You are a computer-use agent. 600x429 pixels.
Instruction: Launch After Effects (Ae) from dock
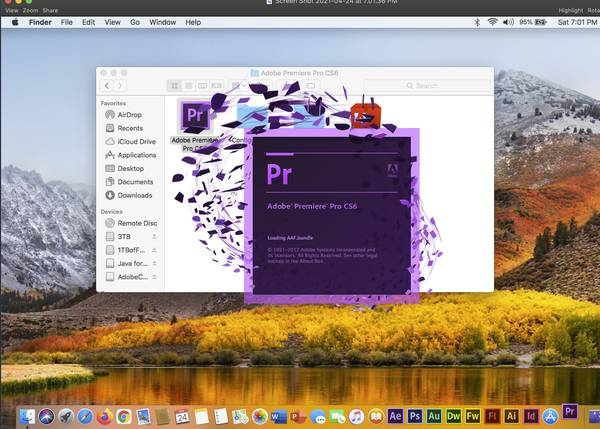395,416
